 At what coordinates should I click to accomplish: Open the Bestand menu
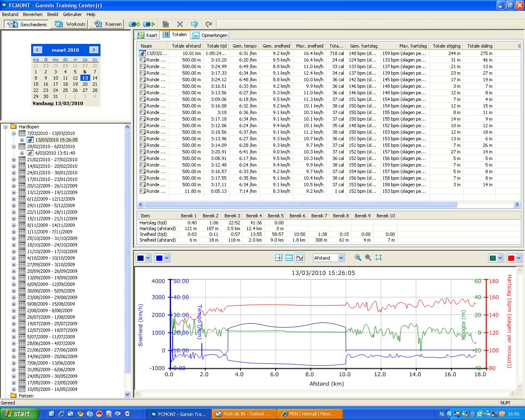point(10,14)
